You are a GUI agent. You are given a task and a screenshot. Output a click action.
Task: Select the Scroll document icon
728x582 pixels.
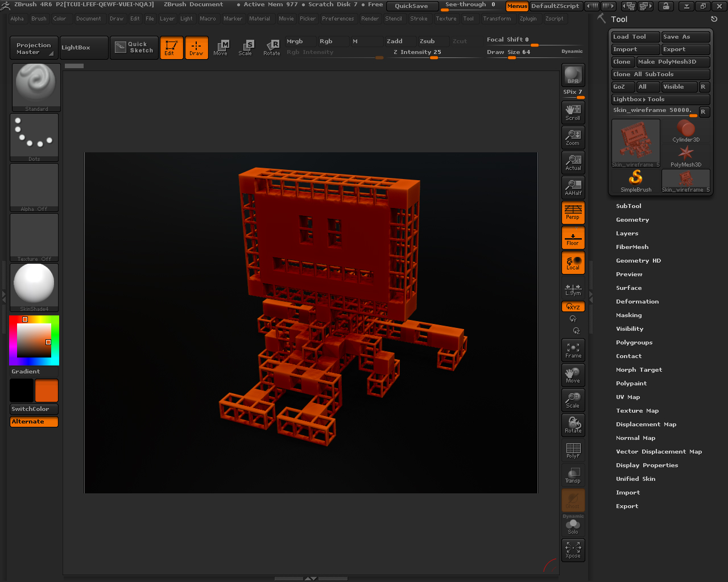[x=573, y=111]
